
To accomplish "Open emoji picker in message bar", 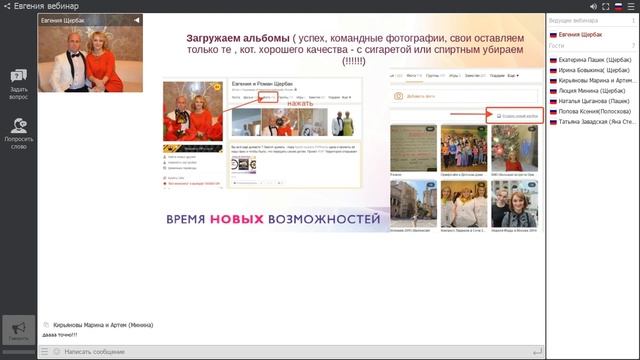I will pyautogui.click(x=56, y=351).
